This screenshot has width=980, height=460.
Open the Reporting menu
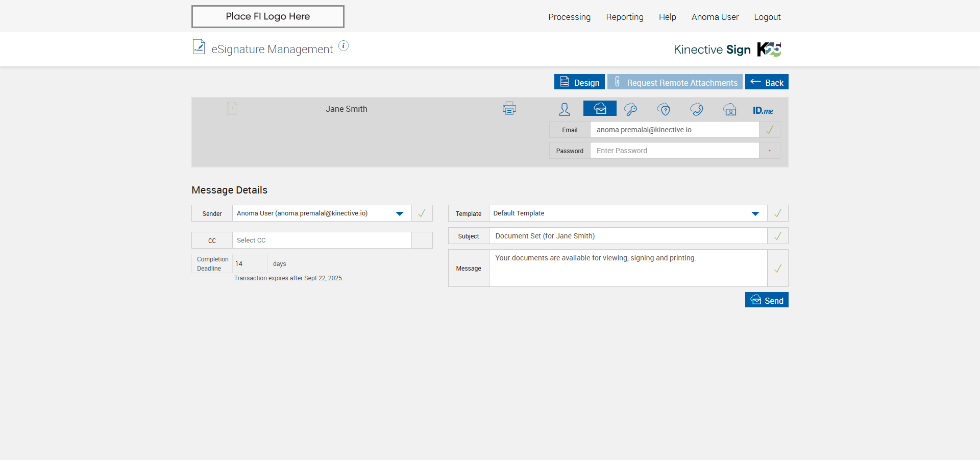pyautogui.click(x=624, y=17)
